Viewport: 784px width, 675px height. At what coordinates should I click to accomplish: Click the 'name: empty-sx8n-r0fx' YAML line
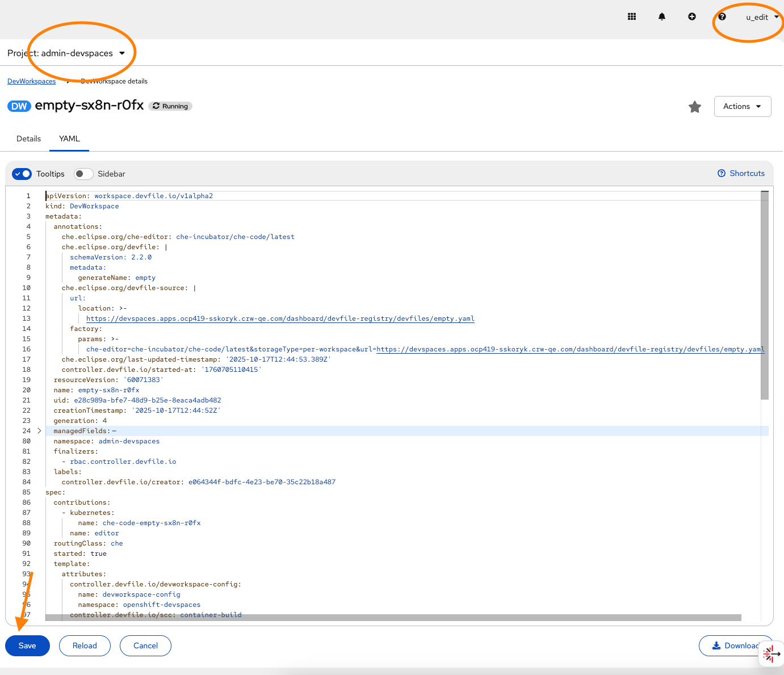coord(97,390)
